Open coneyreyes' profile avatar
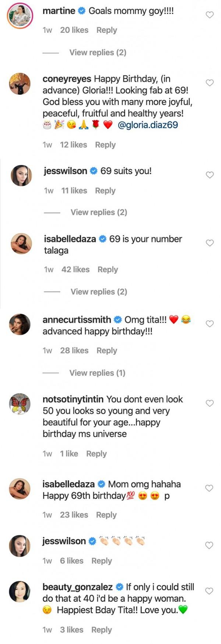This screenshot has width=221, height=644. (x=20, y=84)
